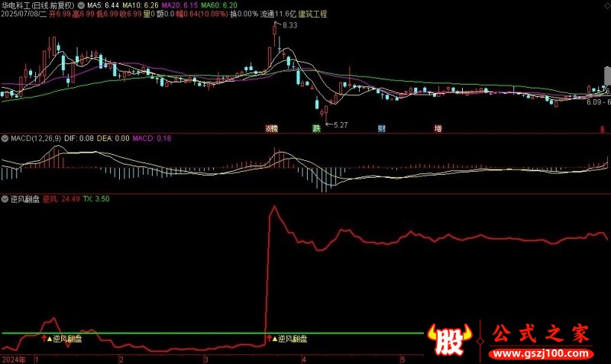Click the red 逆风: 24.49 value
The height and width of the screenshot is (364, 611).
pos(61,199)
